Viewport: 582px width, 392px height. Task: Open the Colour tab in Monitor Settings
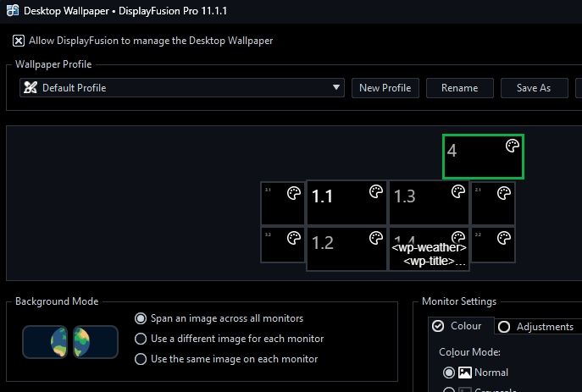point(457,326)
